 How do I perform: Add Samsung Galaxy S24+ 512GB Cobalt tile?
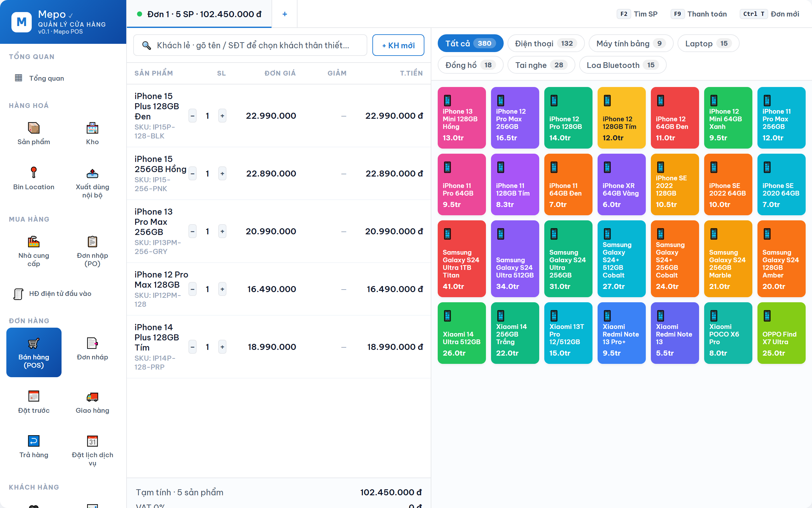point(621,259)
